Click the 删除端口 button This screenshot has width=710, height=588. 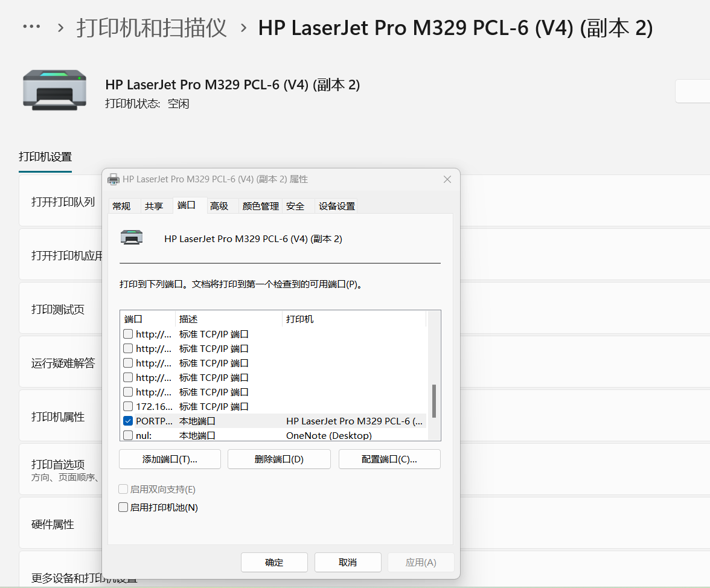pos(279,459)
